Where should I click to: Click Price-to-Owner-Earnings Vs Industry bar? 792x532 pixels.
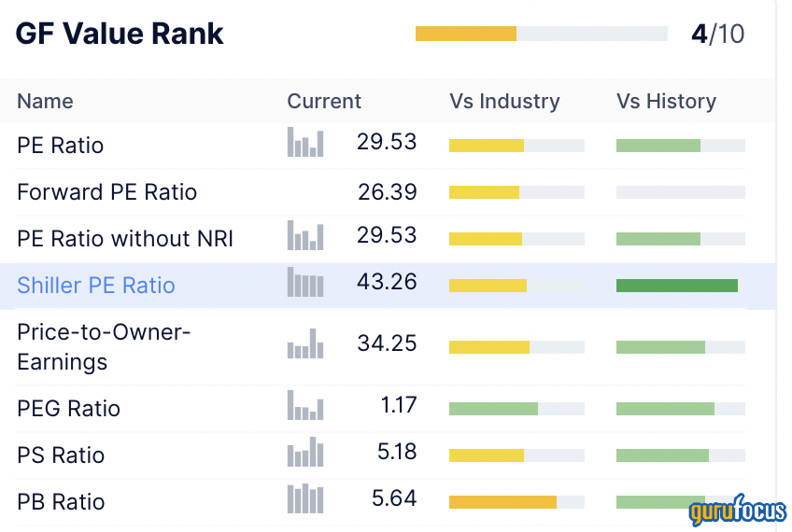516,347
